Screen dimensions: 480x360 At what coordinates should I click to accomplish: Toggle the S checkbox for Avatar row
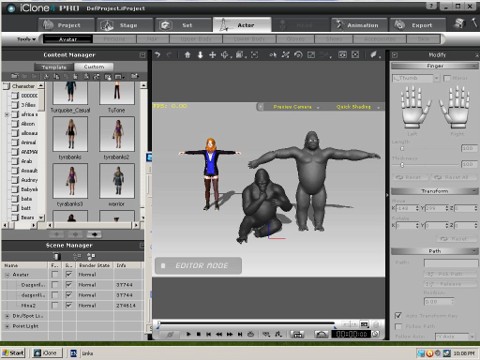[69, 274]
